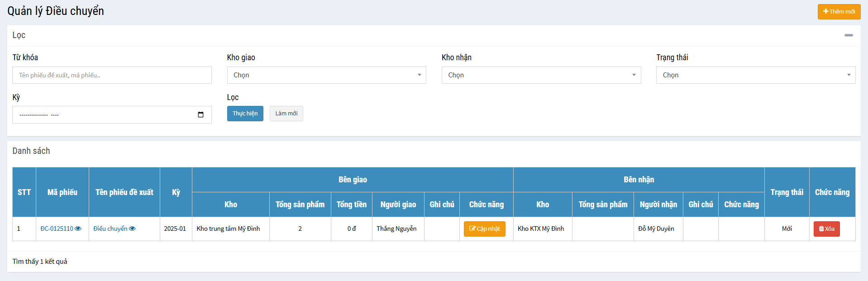Click the Thực hiện filter button
Image resolution: width=868 pixels, height=281 pixels.
click(245, 114)
